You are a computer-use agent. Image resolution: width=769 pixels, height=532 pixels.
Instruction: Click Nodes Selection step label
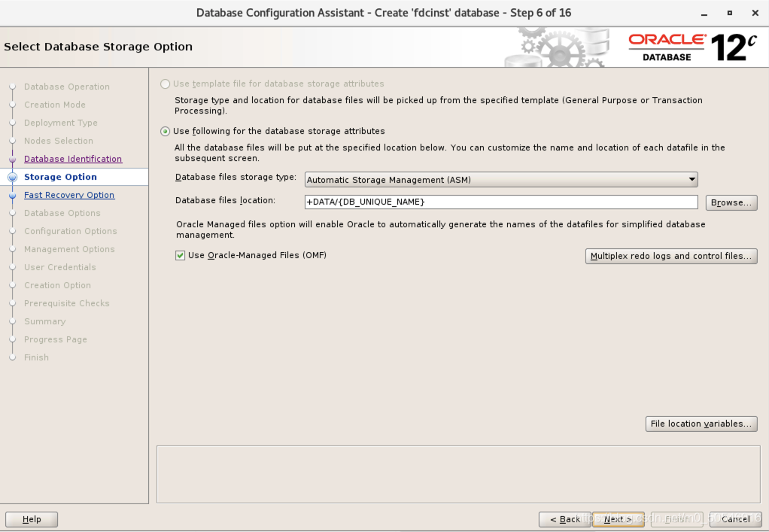click(x=59, y=141)
